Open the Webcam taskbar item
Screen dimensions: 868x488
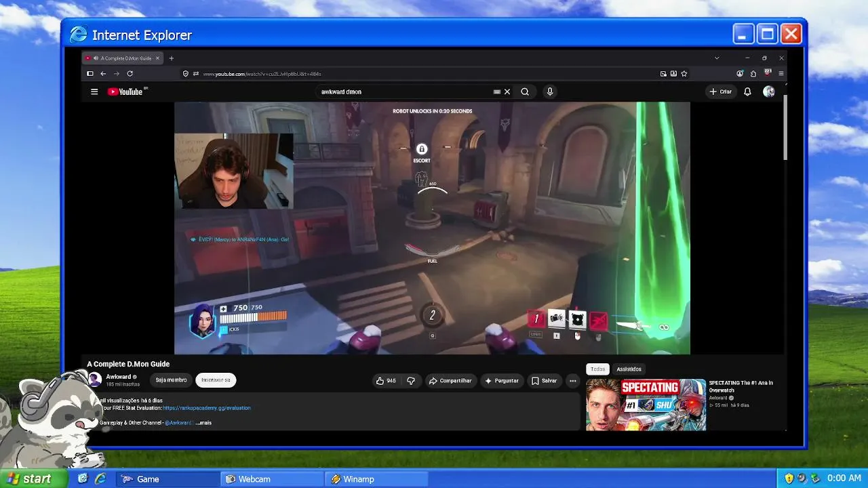[273, 479]
